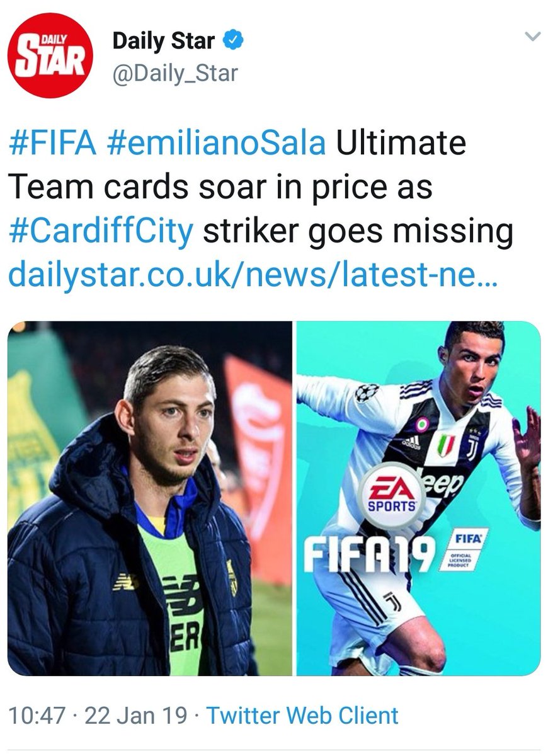The height and width of the screenshot is (756, 553).
Task: Open the #FIFA hashtag
Action: (53, 144)
